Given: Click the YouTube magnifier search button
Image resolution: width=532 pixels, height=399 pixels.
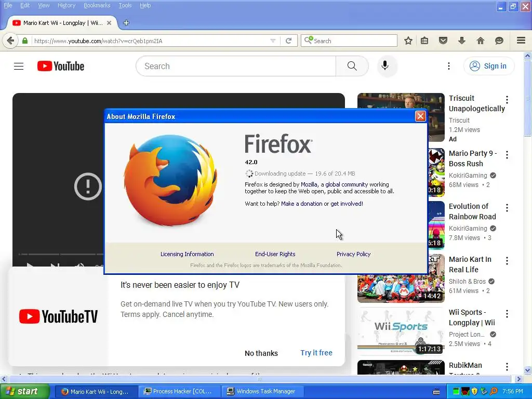Looking at the screenshot, I should (352, 66).
